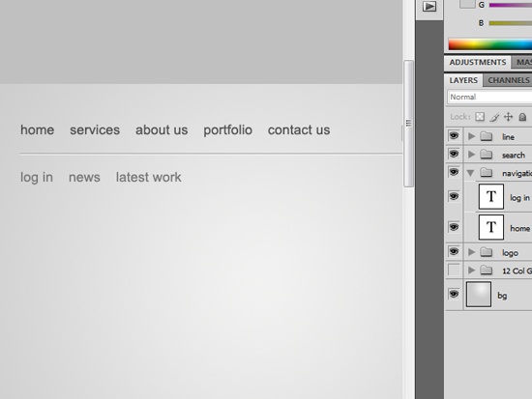Expand the search layer group
The image size is (532, 399).
point(471,155)
